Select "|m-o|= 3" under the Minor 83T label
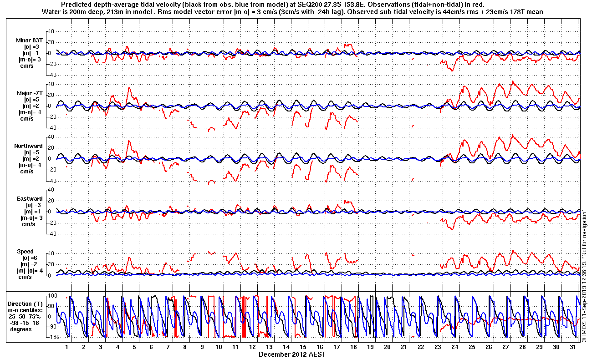The height and width of the screenshot is (364, 592). [31, 60]
